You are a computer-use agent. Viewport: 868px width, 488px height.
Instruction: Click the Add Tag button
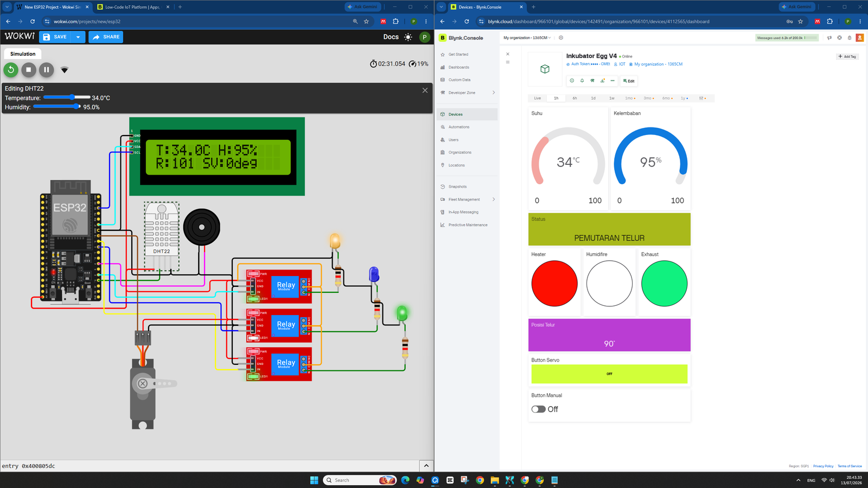(x=847, y=56)
